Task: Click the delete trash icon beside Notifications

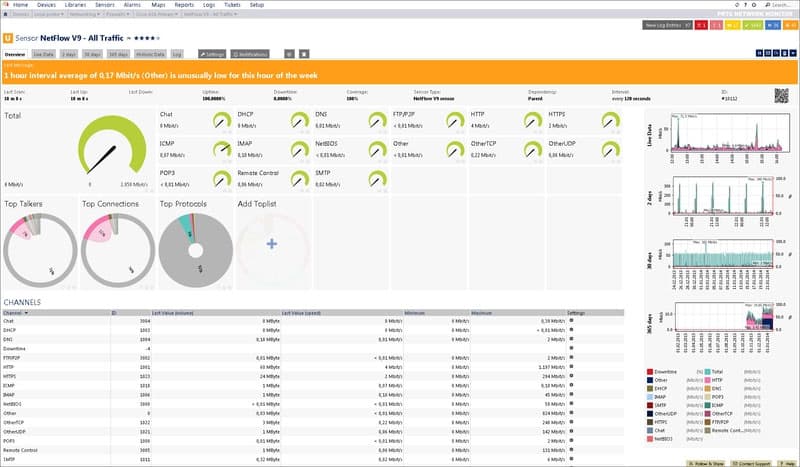Action: [304, 54]
